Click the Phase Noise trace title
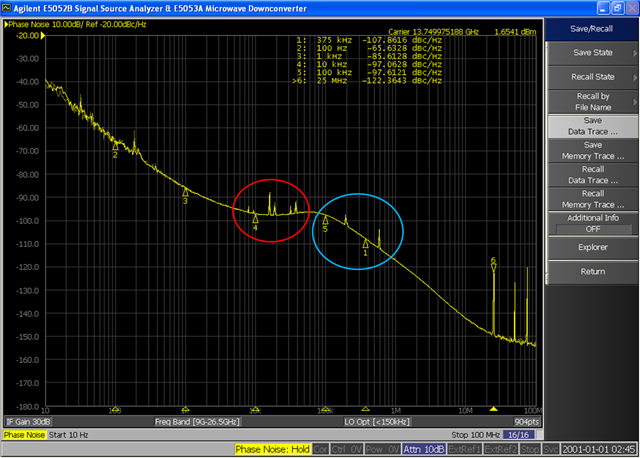The width and height of the screenshot is (640, 458). (77, 24)
